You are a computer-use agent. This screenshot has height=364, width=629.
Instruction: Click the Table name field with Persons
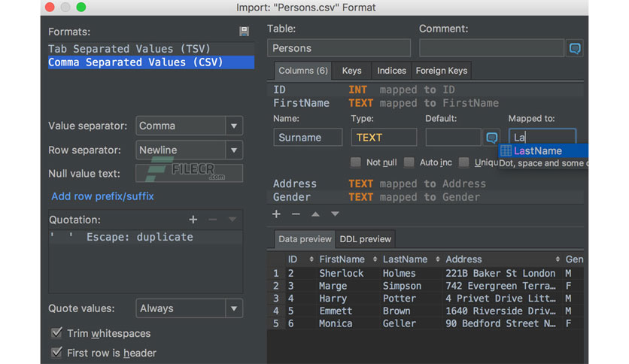(x=339, y=48)
